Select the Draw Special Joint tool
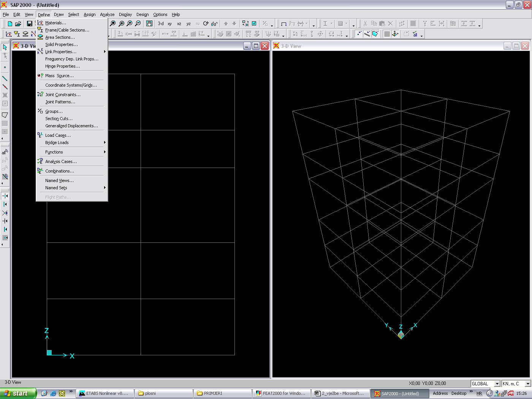This screenshot has width=532, height=399. pos(5,67)
